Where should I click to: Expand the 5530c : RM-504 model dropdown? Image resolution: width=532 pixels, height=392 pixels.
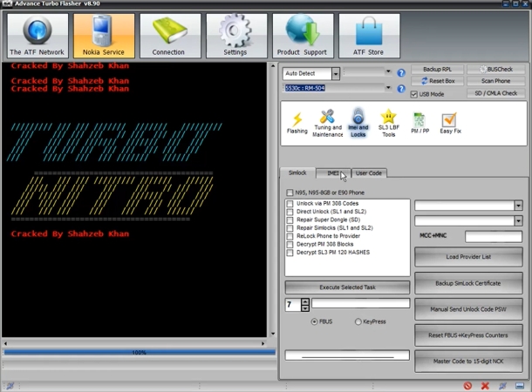coord(388,88)
